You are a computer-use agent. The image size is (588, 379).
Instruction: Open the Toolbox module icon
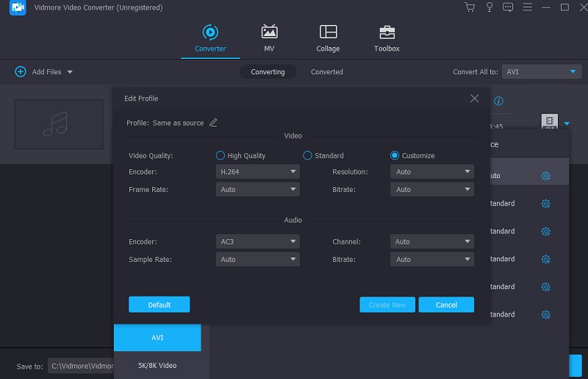[387, 32]
